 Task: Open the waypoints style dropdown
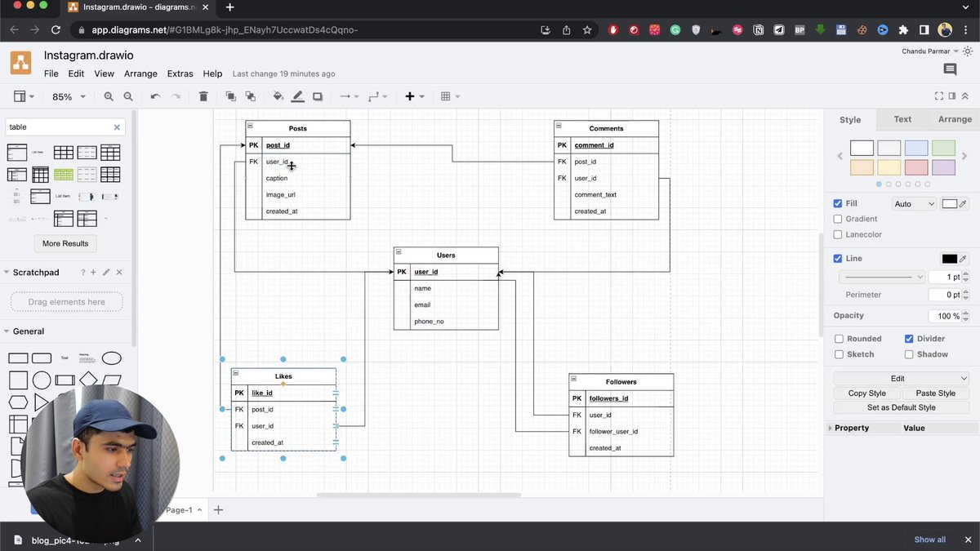378,96
